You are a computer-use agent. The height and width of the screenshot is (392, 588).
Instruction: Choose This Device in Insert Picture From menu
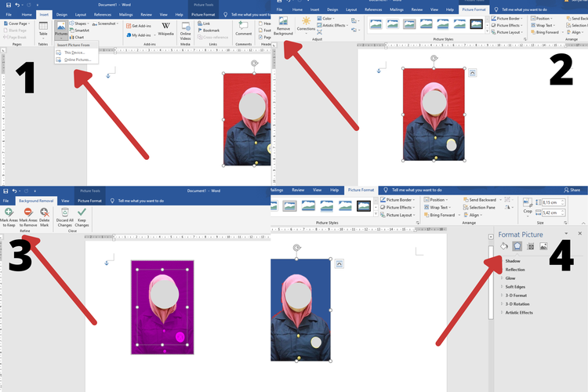click(74, 53)
